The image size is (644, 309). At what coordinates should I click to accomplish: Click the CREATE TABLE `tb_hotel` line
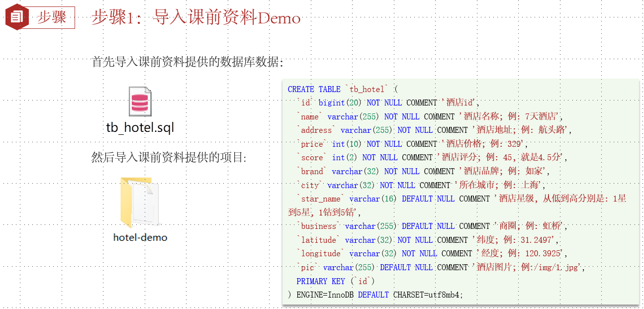click(343, 90)
